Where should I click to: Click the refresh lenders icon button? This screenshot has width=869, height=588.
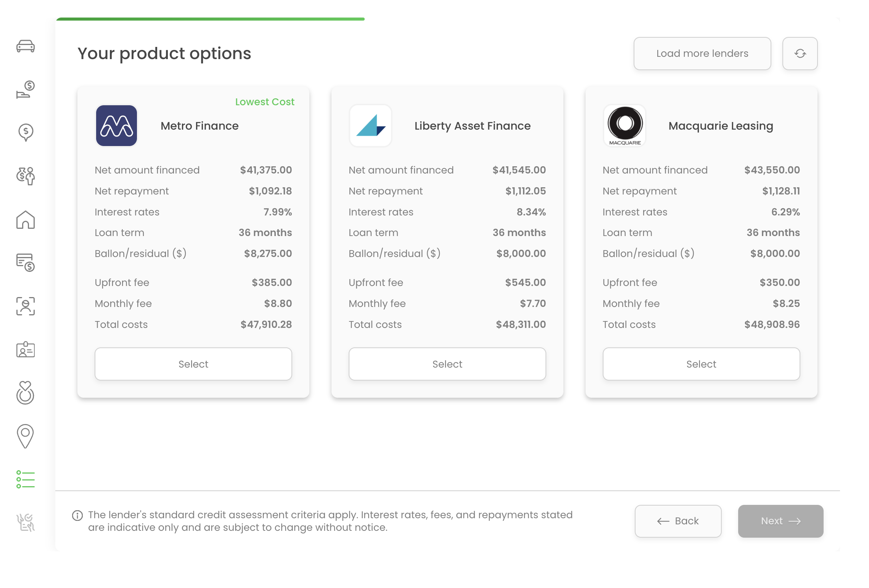click(x=800, y=53)
